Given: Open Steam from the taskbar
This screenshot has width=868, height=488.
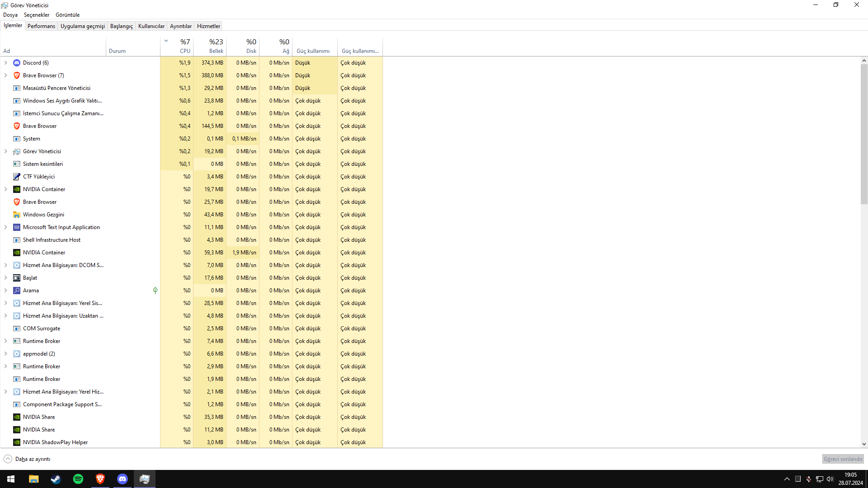Looking at the screenshot, I should coord(56,479).
